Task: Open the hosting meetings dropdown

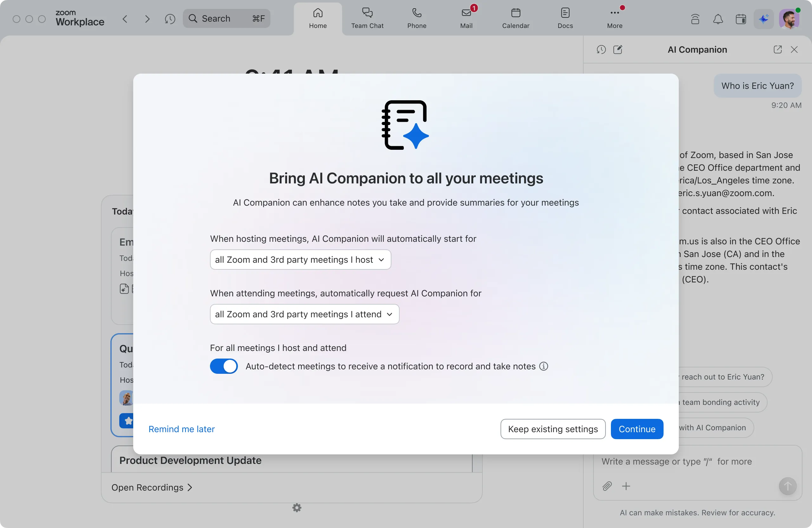Action: pyautogui.click(x=300, y=259)
